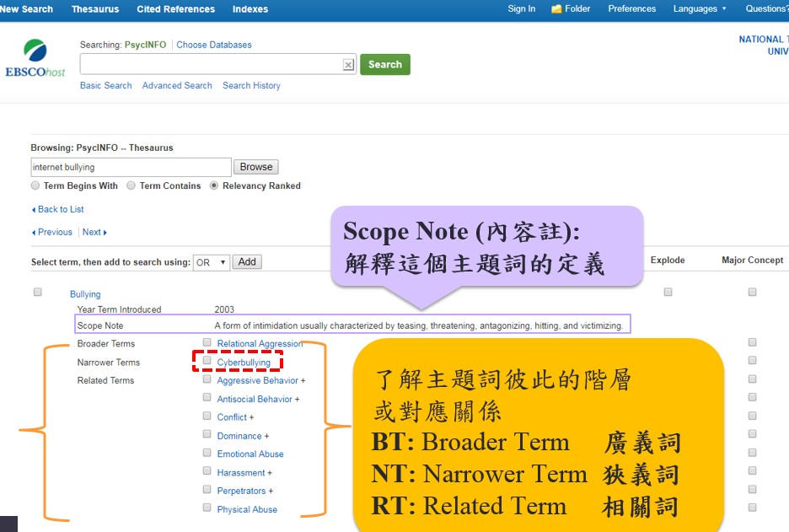Click the Add button
The height and width of the screenshot is (532, 789).
click(x=247, y=261)
